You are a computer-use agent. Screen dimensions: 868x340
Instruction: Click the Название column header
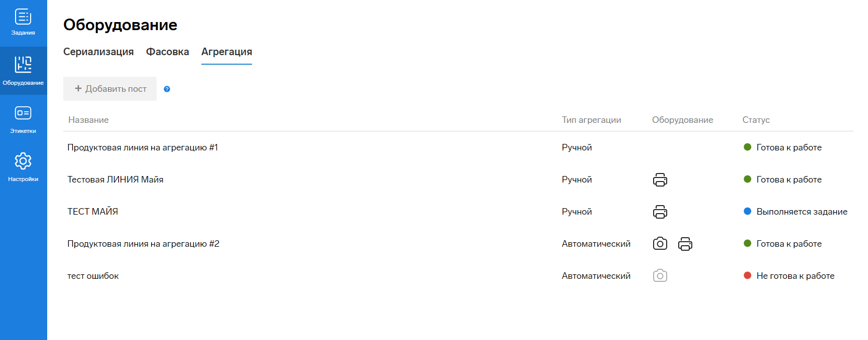click(88, 120)
